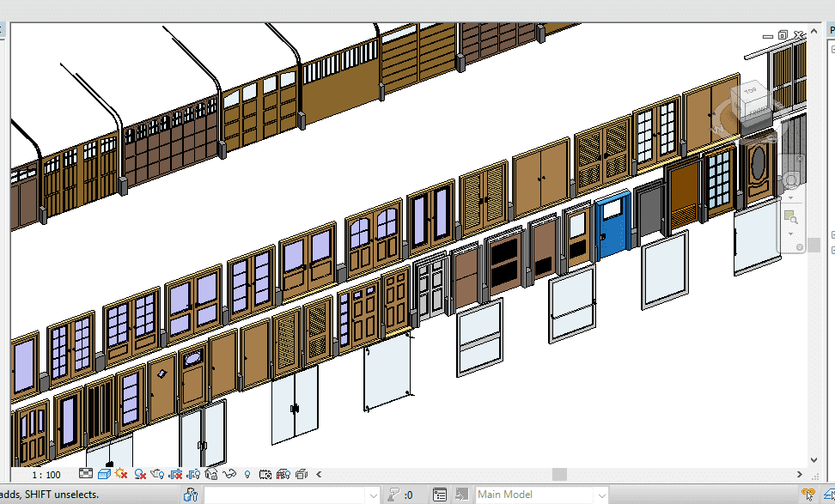Toggle Sun Path off/on
Screen dimensions: 835x504
[121, 474]
